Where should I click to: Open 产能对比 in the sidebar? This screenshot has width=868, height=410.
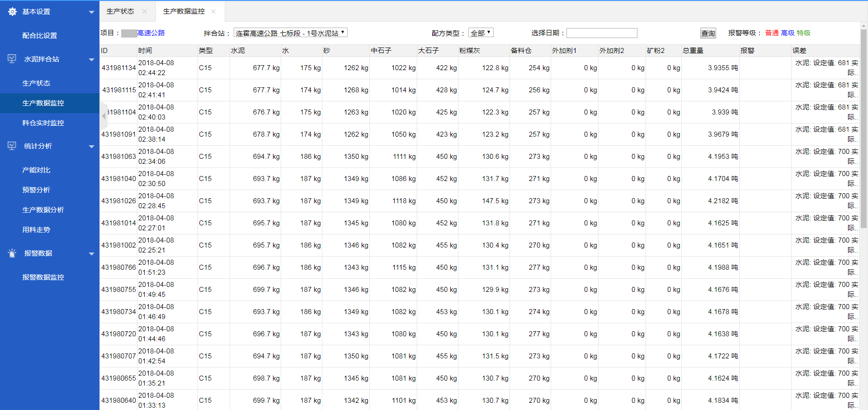click(x=36, y=170)
